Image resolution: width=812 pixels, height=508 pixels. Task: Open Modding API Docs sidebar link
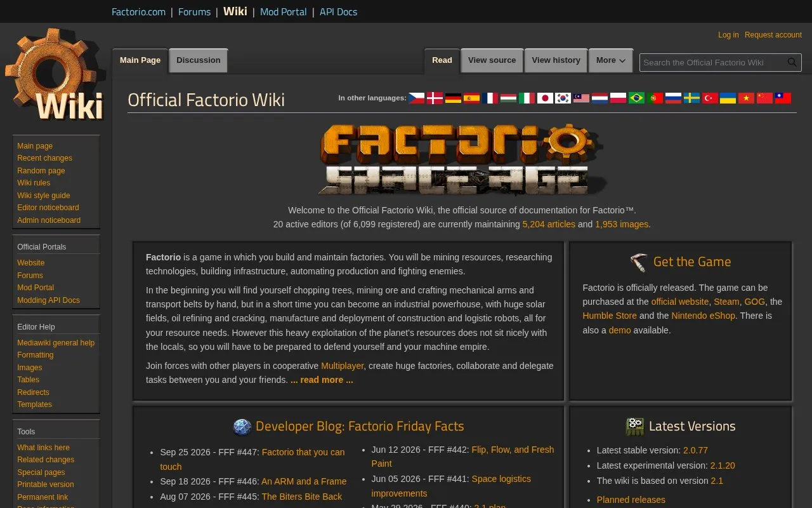(x=48, y=300)
